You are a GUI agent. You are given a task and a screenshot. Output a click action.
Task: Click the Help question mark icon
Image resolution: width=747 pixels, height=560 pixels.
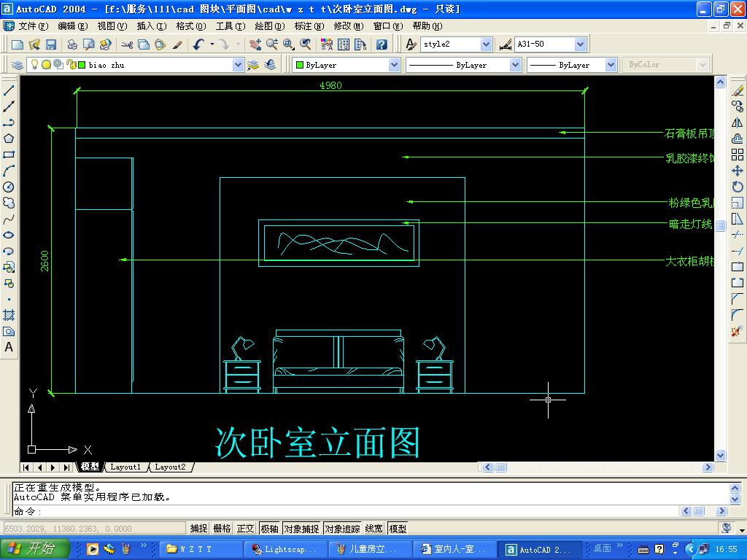coord(382,44)
